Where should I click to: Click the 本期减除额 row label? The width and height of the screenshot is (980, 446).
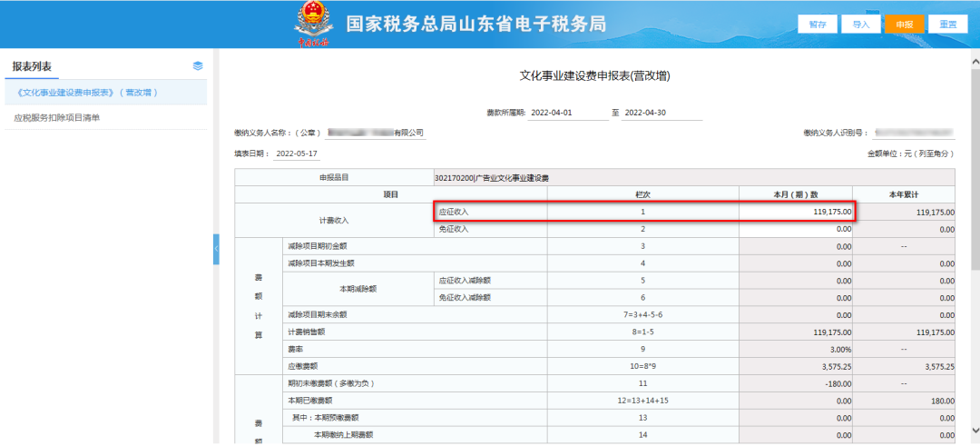coord(358,289)
